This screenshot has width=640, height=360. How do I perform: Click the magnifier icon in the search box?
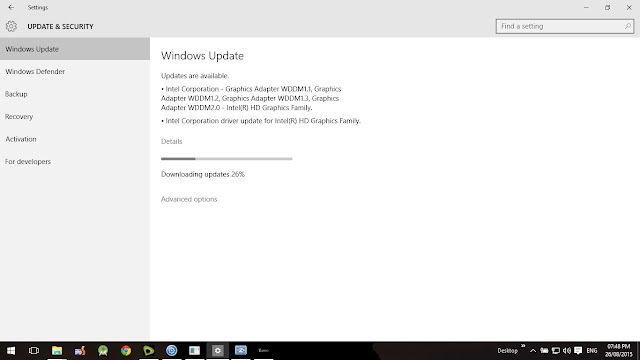pyautogui.click(x=628, y=26)
